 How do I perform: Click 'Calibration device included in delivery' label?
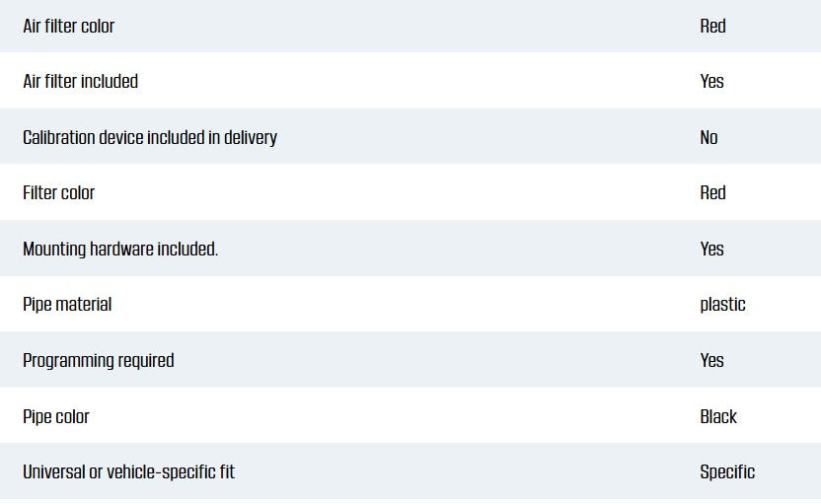150,137
